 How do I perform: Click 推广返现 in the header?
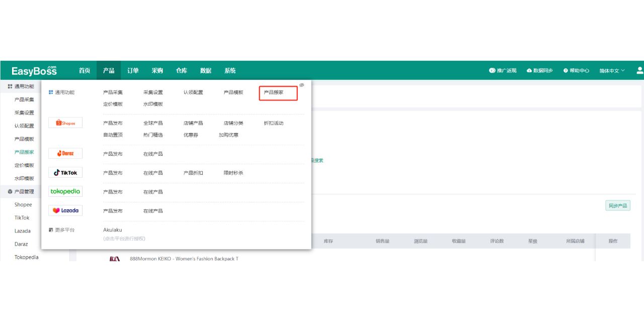503,71
